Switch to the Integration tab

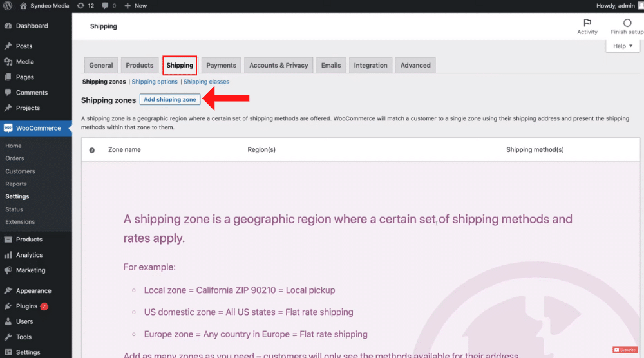370,65
